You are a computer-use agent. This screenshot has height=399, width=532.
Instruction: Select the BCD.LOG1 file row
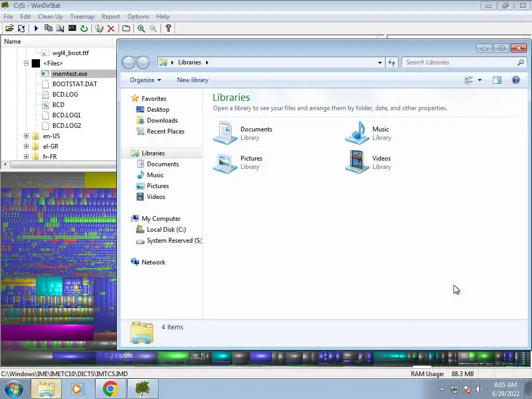coord(66,115)
